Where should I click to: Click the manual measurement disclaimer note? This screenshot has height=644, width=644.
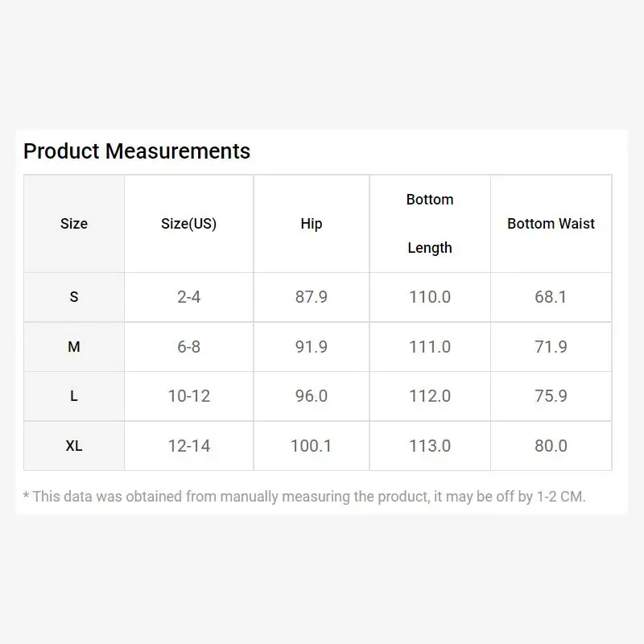click(x=304, y=497)
